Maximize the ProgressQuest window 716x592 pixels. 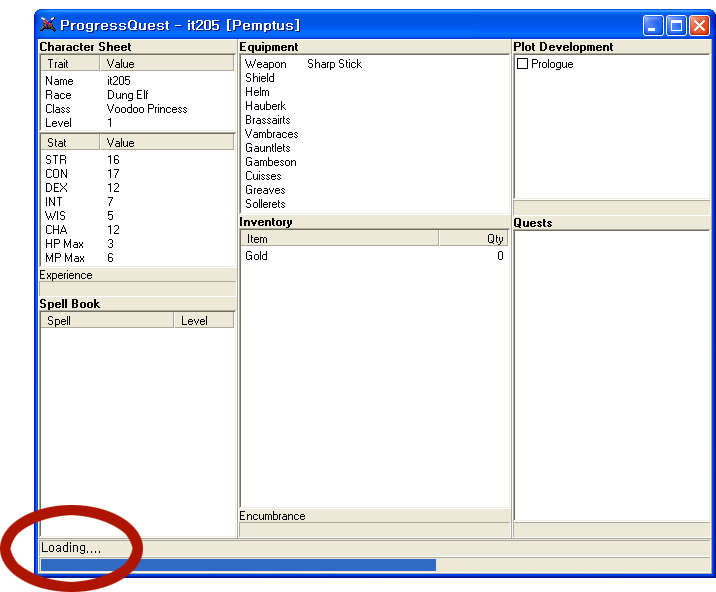(x=676, y=25)
